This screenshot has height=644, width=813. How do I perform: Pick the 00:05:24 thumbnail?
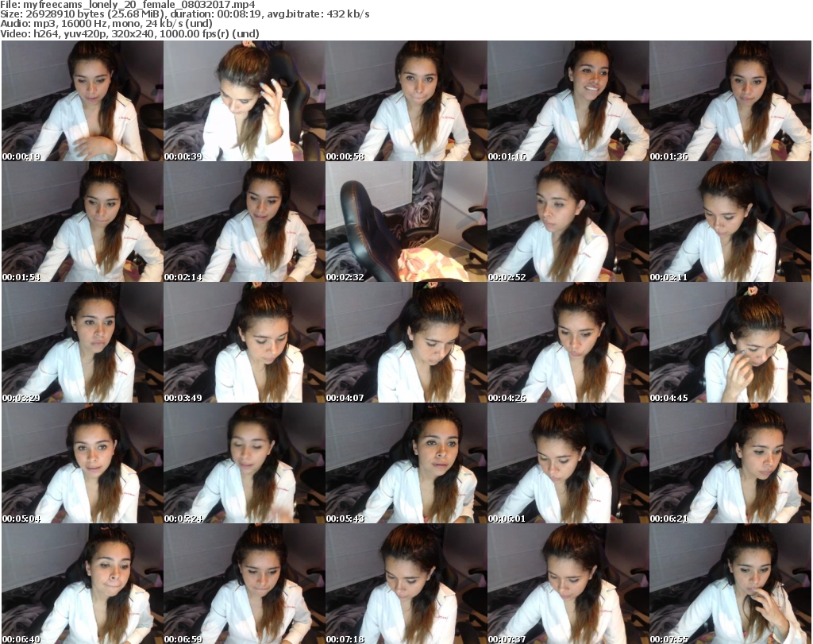tap(245, 463)
